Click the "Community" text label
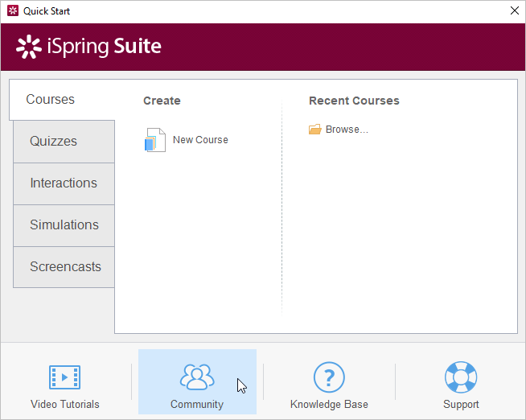Viewport: 526px width, 420px height. click(197, 404)
